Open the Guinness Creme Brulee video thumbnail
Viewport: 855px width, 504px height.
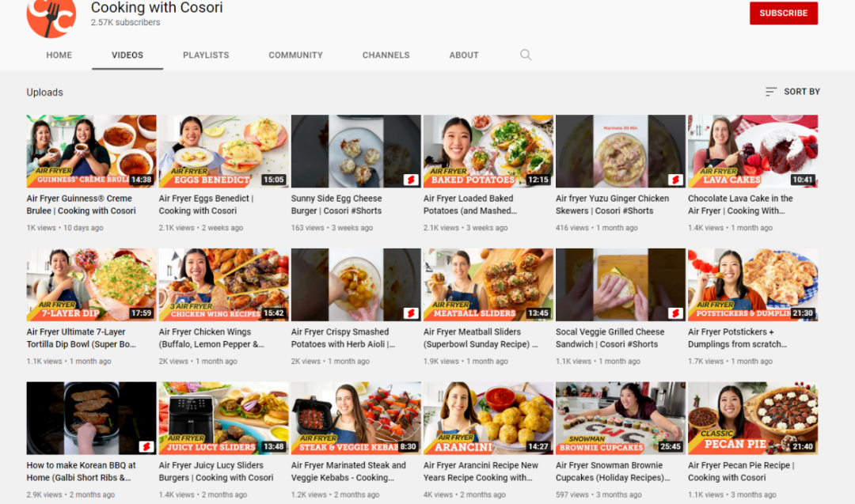point(91,151)
